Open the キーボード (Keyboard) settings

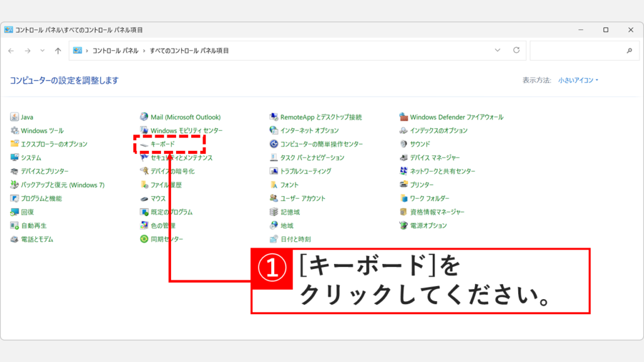[x=162, y=144]
